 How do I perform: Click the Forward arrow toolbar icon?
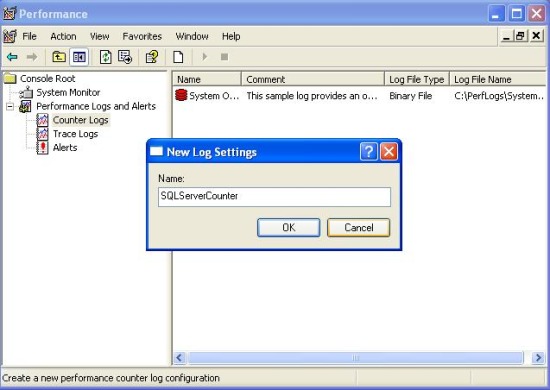(x=32, y=57)
